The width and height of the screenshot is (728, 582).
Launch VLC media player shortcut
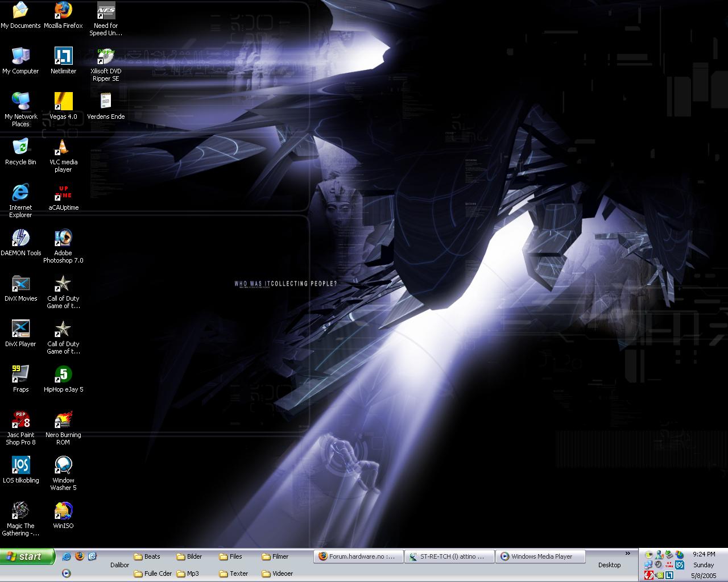click(63, 156)
